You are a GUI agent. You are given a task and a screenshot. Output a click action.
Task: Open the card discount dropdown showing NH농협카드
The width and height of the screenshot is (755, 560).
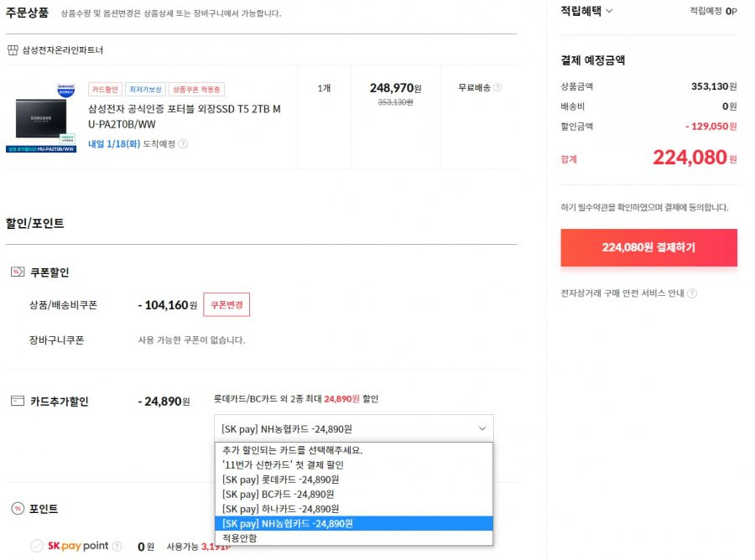click(354, 428)
